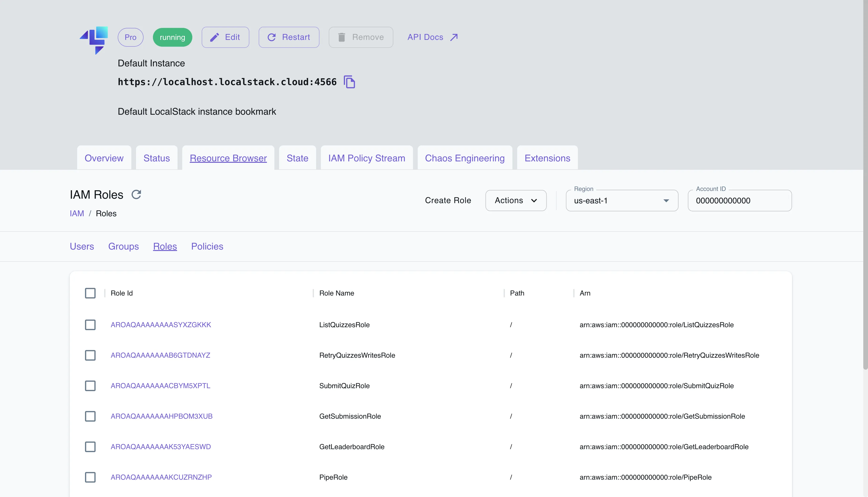Open API Docs via the external link arrow
Screen dimensions: 868x497
[x=454, y=37]
